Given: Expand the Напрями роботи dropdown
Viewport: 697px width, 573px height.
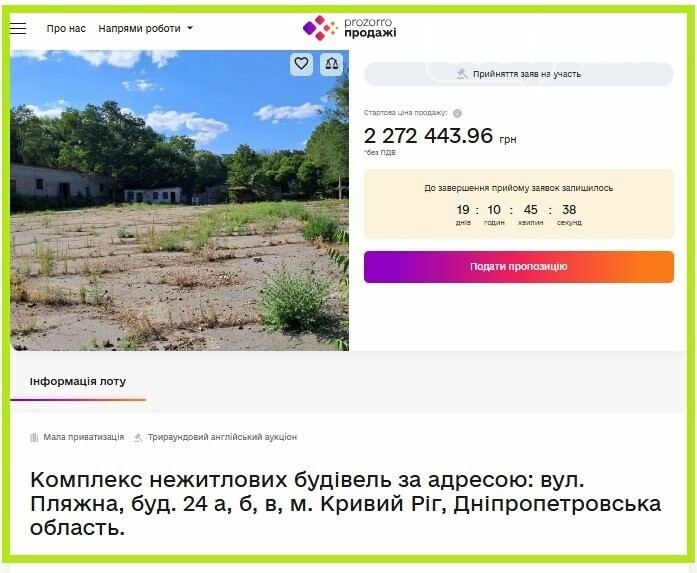Looking at the screenshot, I should [145, 28].
